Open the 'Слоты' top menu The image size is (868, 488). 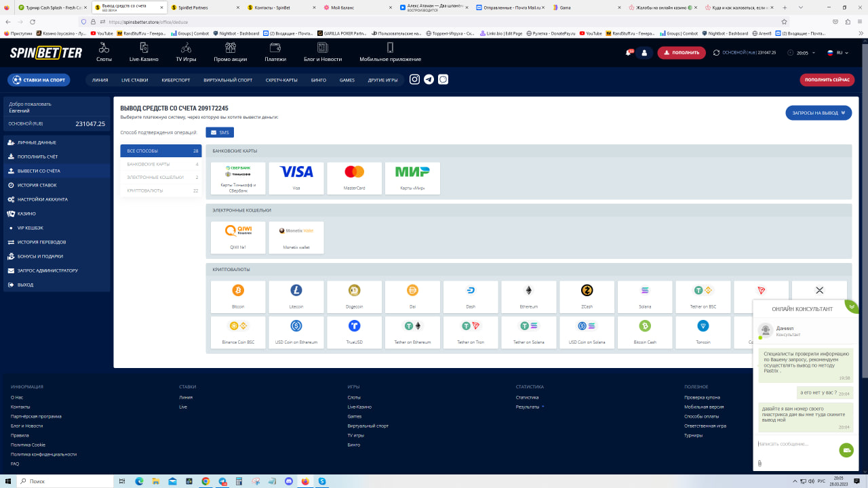pyautogui.click(x=104, y=52)
